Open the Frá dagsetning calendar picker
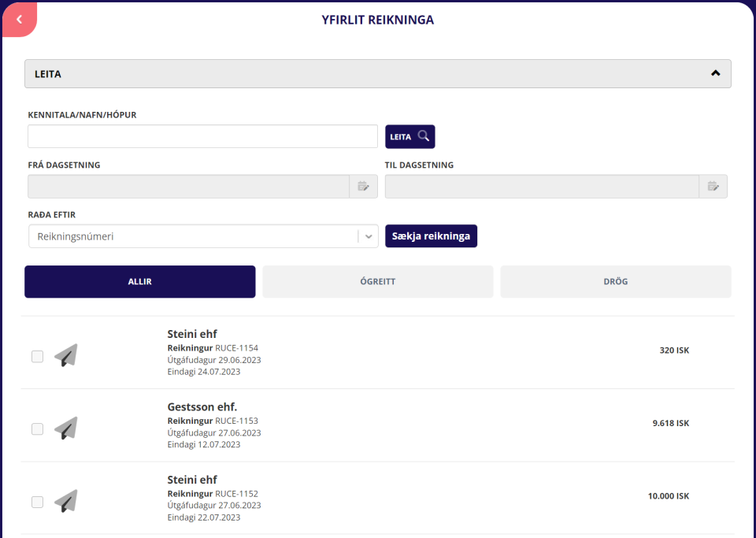Image resolution: width=756 pixels, height=538 pixels. click(363, 187)
